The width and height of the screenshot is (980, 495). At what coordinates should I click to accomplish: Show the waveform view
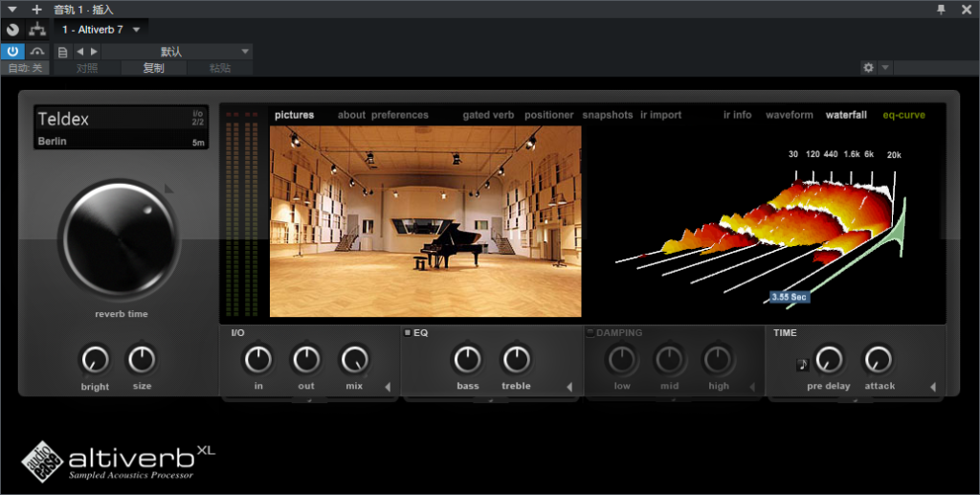point(790,115)
